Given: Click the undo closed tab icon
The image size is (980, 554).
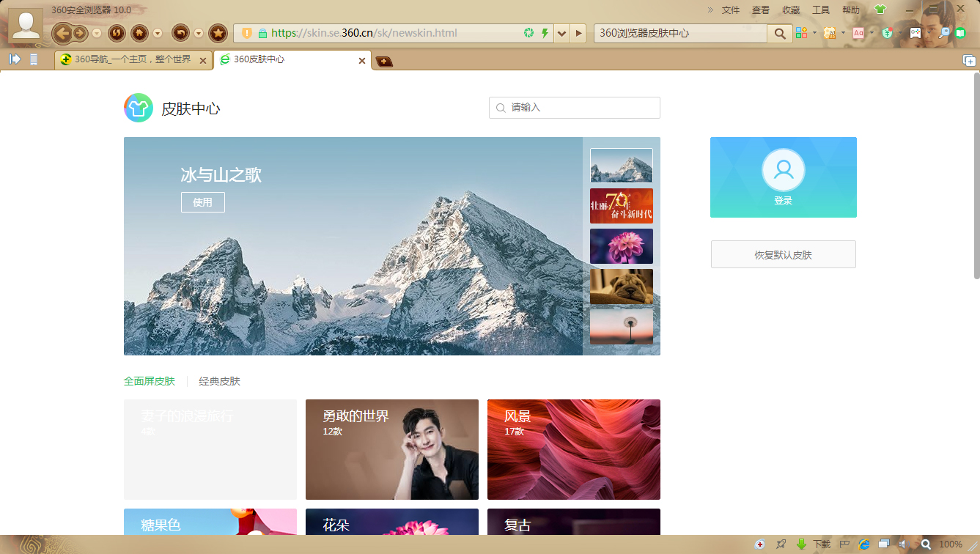Looking at the screenshot, I should pos(180,33).
